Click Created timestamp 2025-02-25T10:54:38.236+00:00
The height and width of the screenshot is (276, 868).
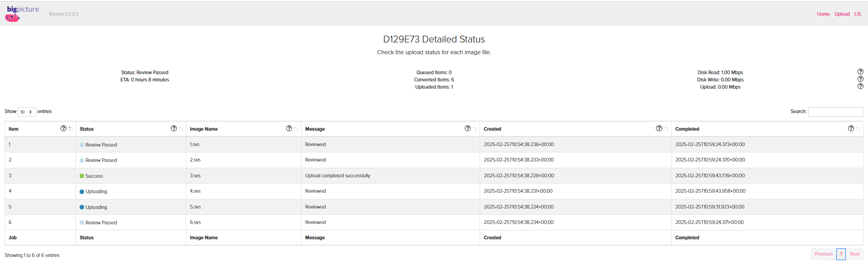point(519,144)
